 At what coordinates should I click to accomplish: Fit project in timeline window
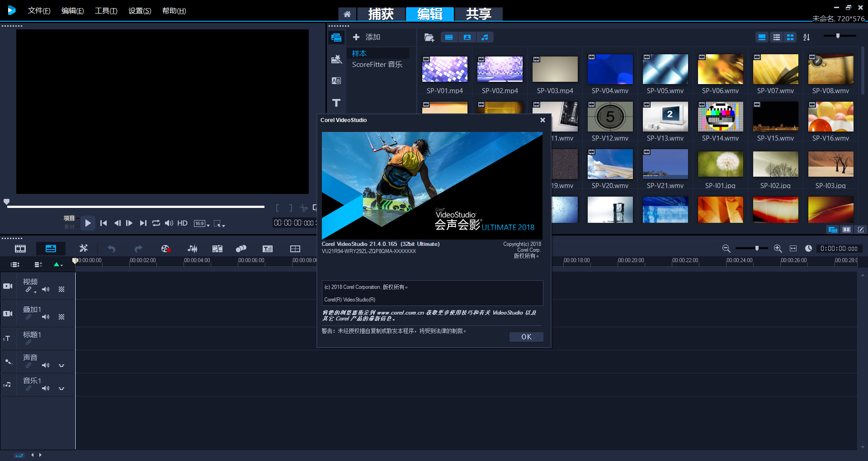pos(793,249)
